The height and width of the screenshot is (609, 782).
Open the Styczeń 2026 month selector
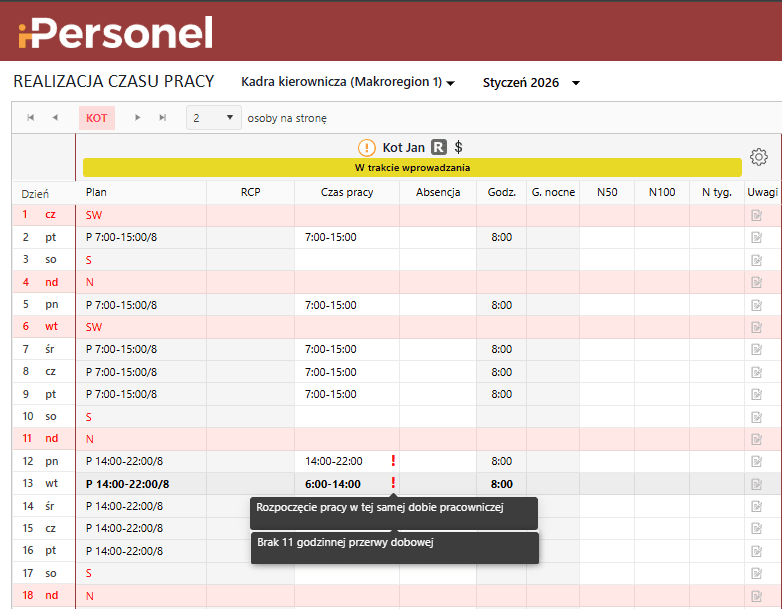[530, 82]
